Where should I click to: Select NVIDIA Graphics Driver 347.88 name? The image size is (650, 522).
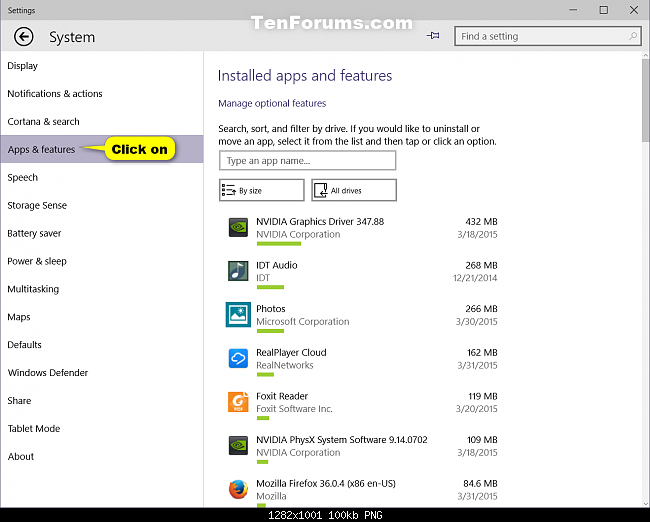click(x=320, y=221)
